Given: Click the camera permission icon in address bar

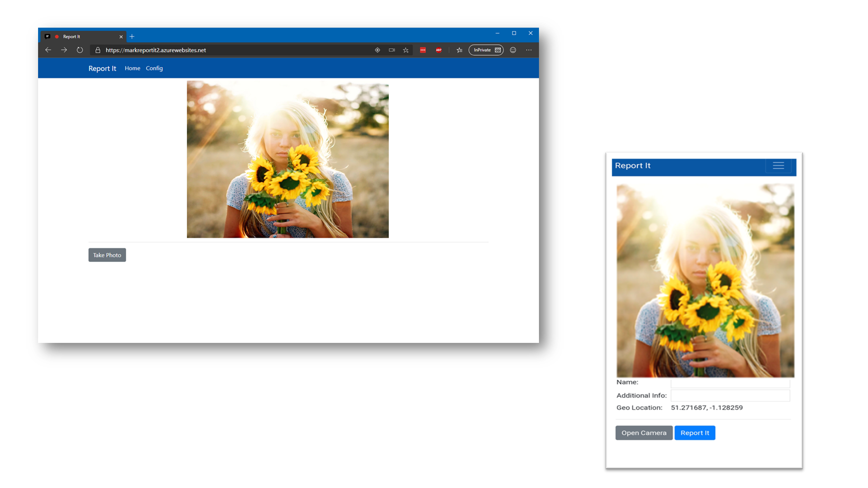Looking at the screenshot, I should click(392, 50).
